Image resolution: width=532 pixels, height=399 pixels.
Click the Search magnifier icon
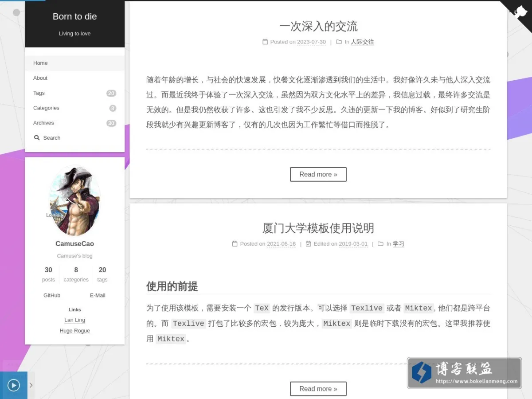37,138
